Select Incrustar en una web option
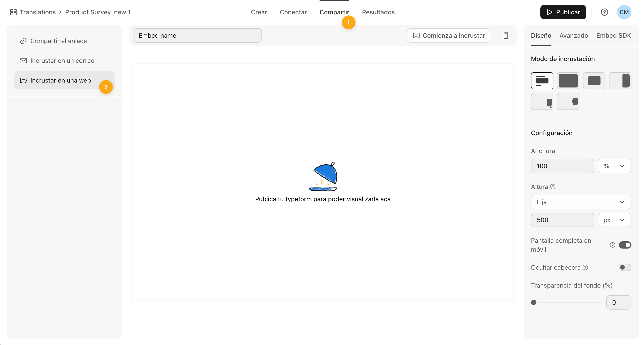The height and width of the screenshot is (345, 644). click(x=65, y=80)
